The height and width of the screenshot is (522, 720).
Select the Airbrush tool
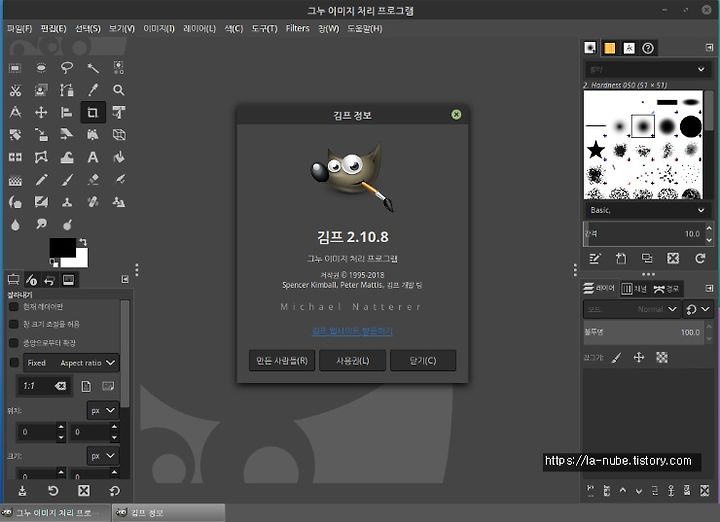point(118,180)
